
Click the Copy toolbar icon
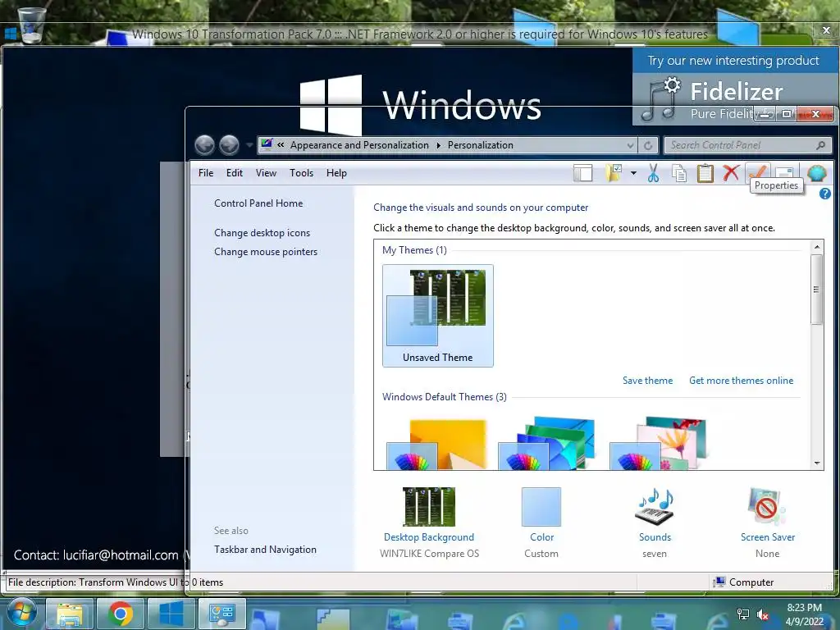[679, 173]
